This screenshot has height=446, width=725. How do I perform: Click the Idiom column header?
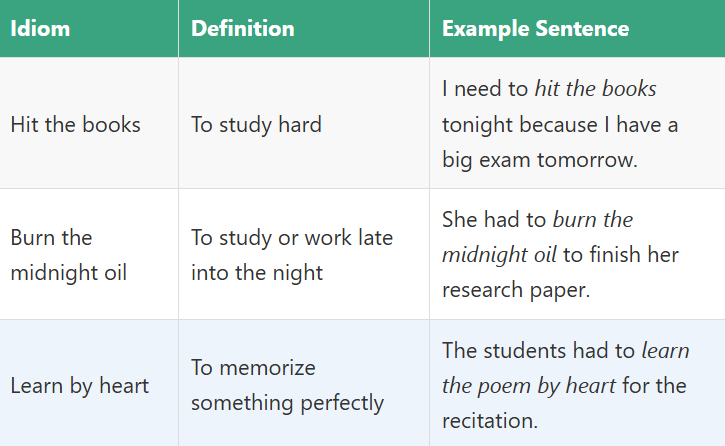[x=40, y=28]
